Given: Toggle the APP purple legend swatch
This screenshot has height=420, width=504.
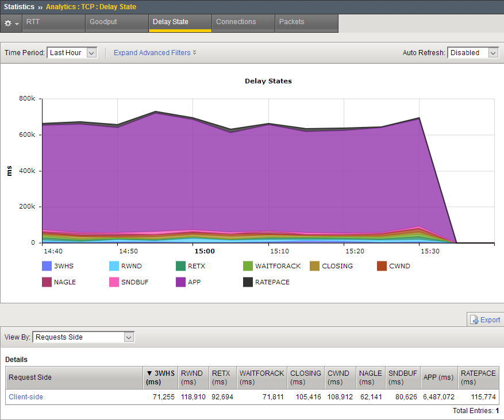Looking at the screenshot, I should pos(180,282).
